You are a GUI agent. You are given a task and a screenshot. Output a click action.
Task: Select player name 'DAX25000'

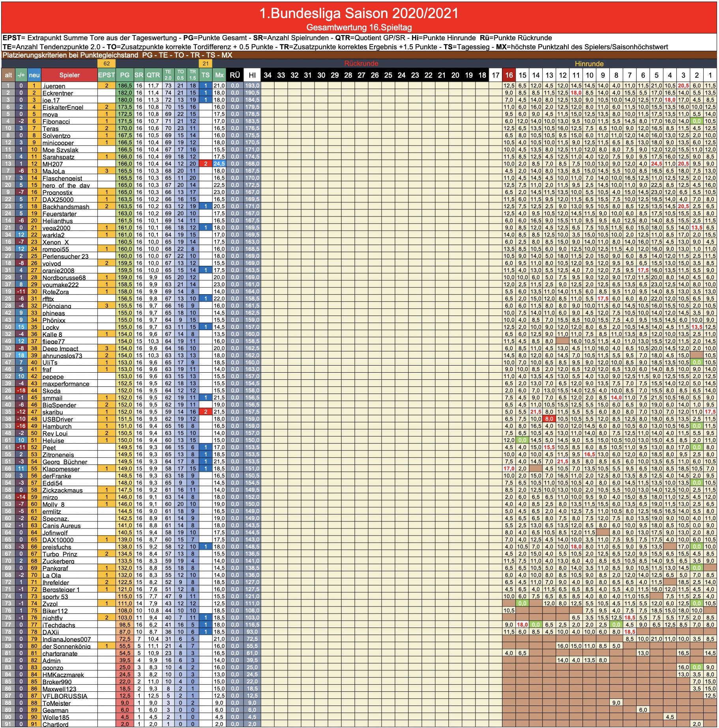(58, 200)
